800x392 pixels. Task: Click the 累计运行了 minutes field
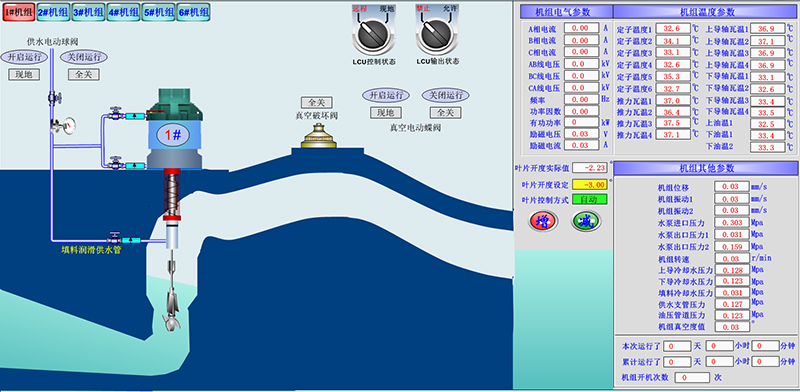coord(765,361)
